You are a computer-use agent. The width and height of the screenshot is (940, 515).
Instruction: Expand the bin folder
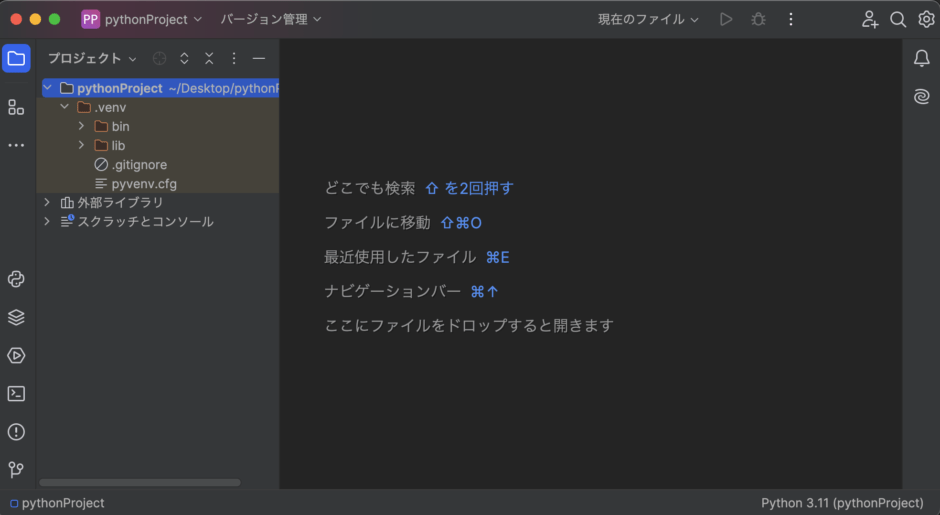click(x=82, y=127)
